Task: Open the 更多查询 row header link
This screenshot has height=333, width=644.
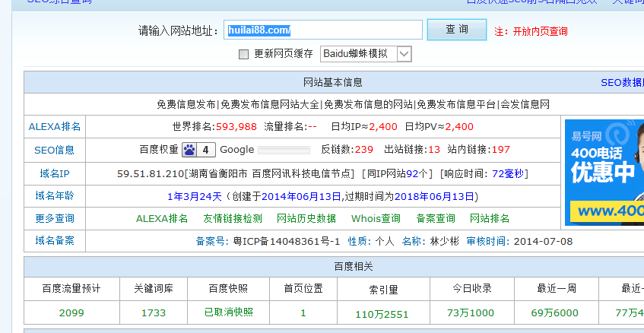Action: (x=55, y=218)
